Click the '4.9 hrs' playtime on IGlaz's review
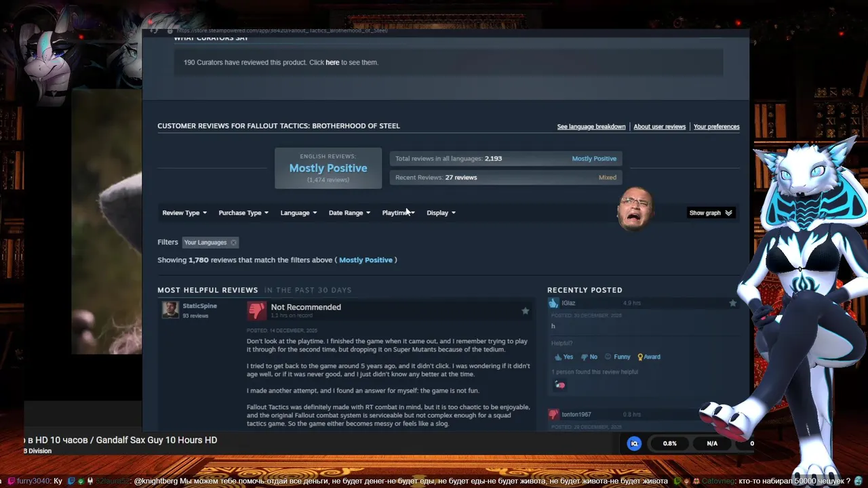This screenshot has height=488, width=868. pos(632,303)
